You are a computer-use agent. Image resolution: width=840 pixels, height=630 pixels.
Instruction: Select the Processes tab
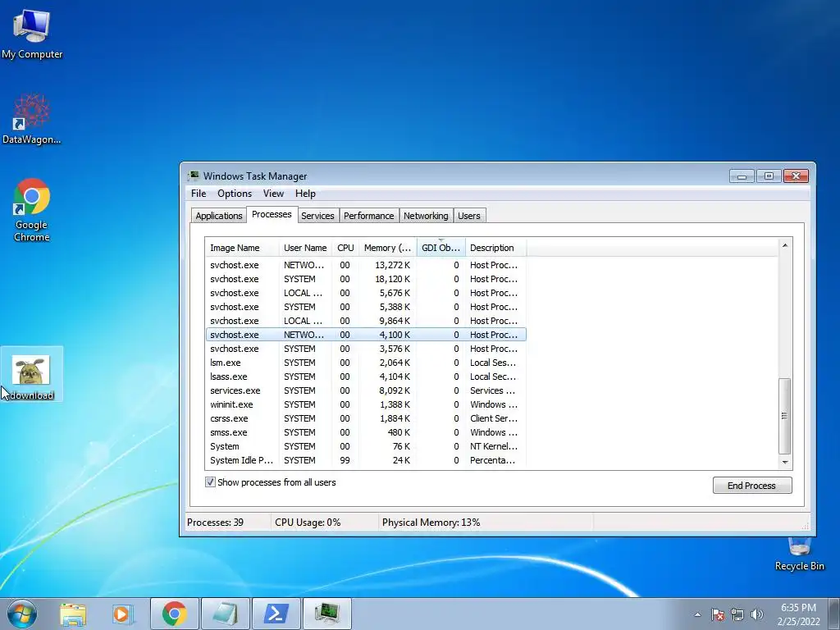point(272,214)
